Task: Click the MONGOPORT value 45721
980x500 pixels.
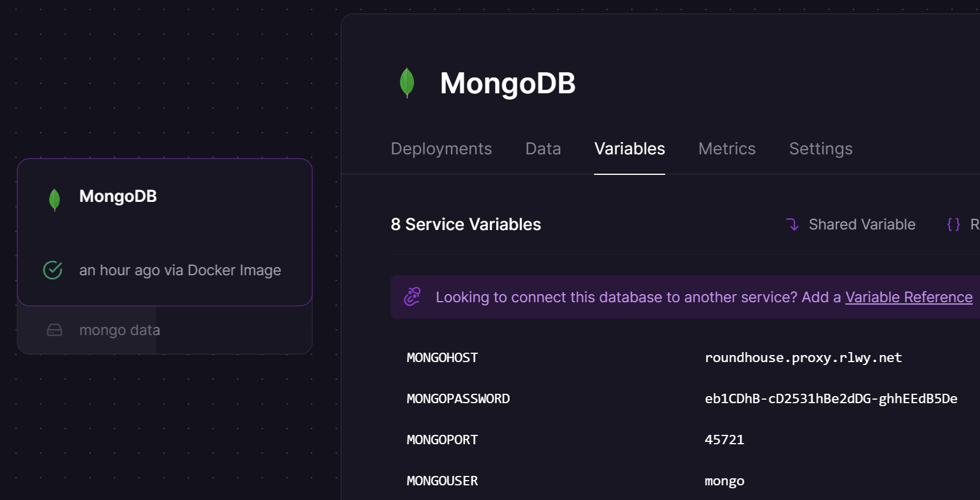Action: point(724,440)
